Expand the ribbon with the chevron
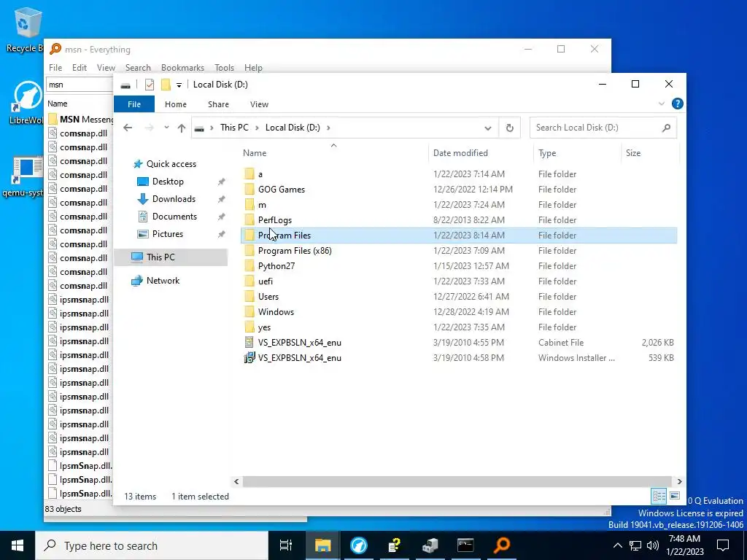Viewport: 747px width, 560px height. 661,104
